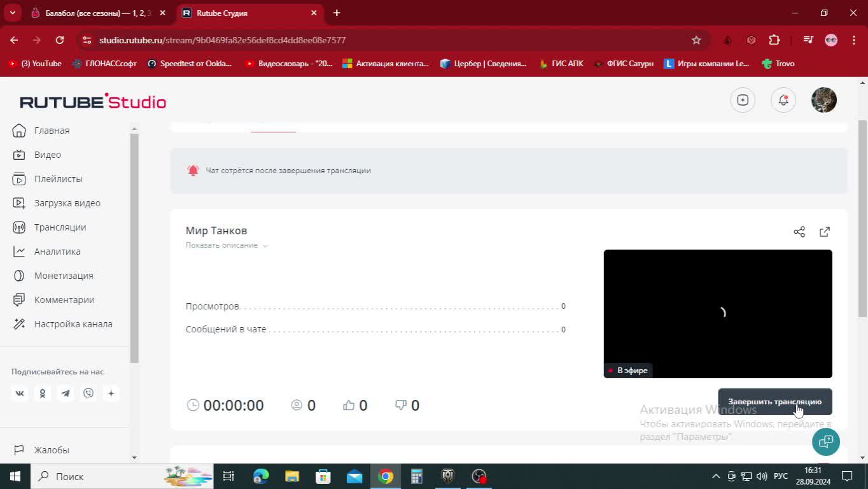This screenshot has height=489, width=868.
Task: Click the Завершить трансляцию button
Action: pyautogui.click(x=775, y=402)
